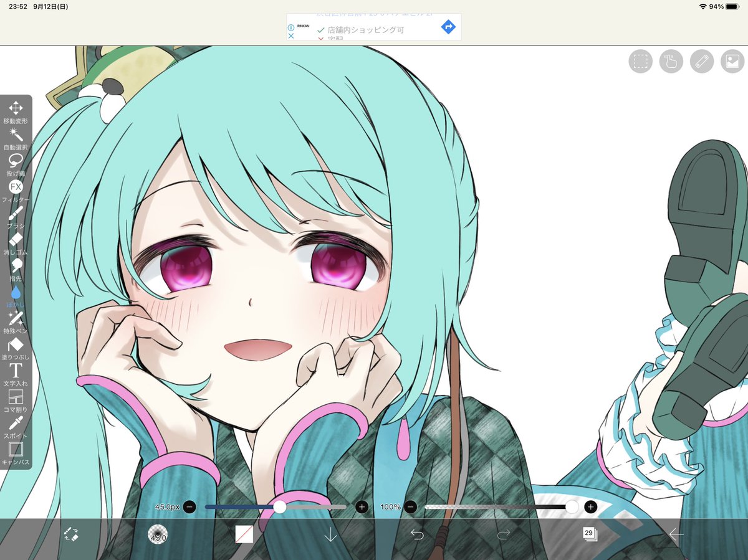The image size is (748, 560).
Task: Click the opacity slider knob
Action: tap(572, 507)
